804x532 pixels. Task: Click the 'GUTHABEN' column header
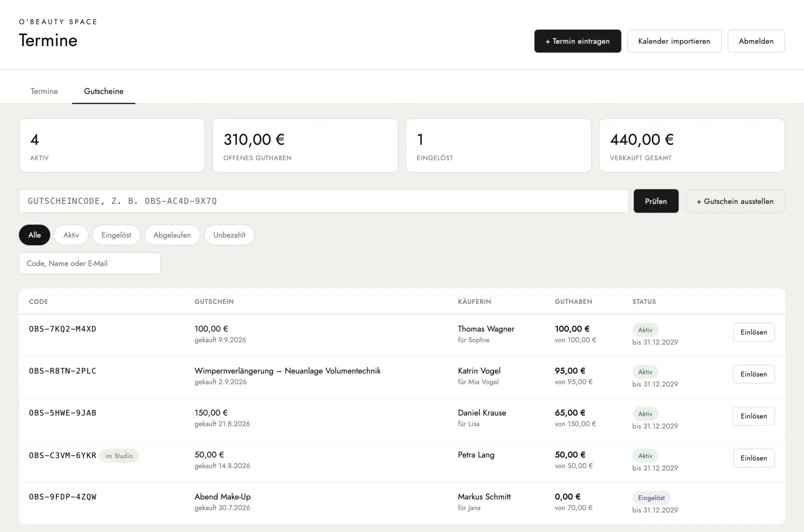tap(573, 301)
